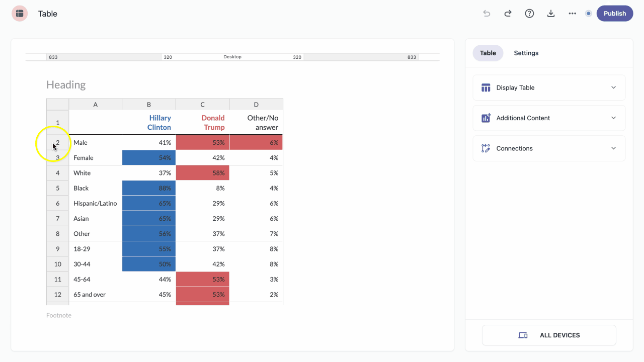644x362 pixels.
Task: Expand the Connections section chevron
Action: click(613, 148)
